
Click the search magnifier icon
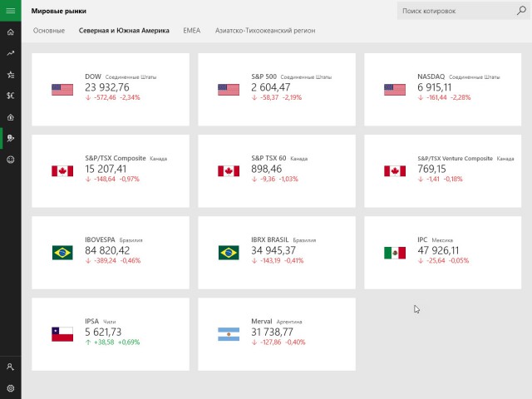521,11
